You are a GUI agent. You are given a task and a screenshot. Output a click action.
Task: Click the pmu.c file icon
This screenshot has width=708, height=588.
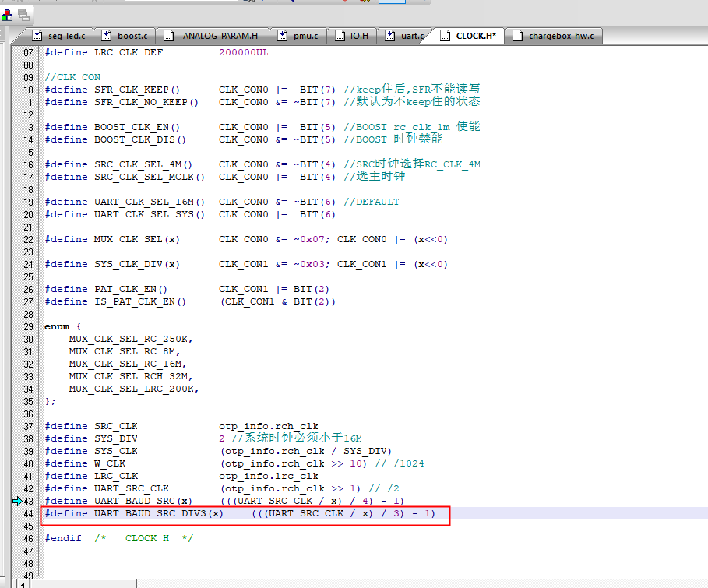click(x=282, y=36)
